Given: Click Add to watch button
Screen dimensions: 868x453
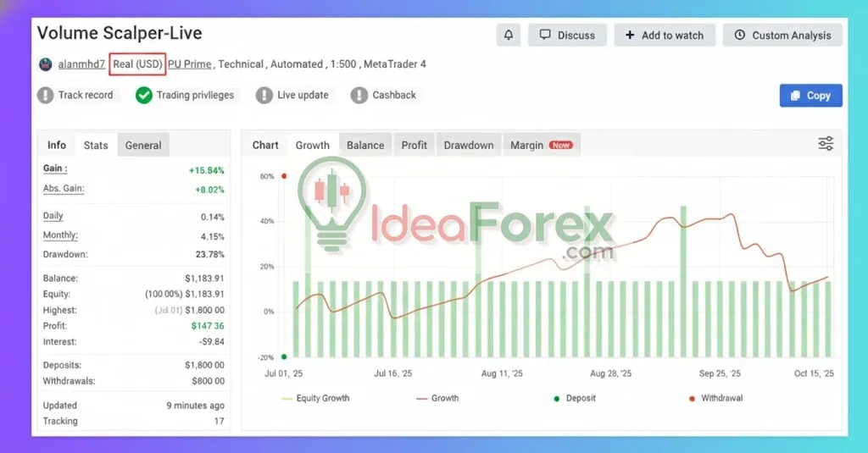Looking at the screenshot, I should (x=665, y=36).
